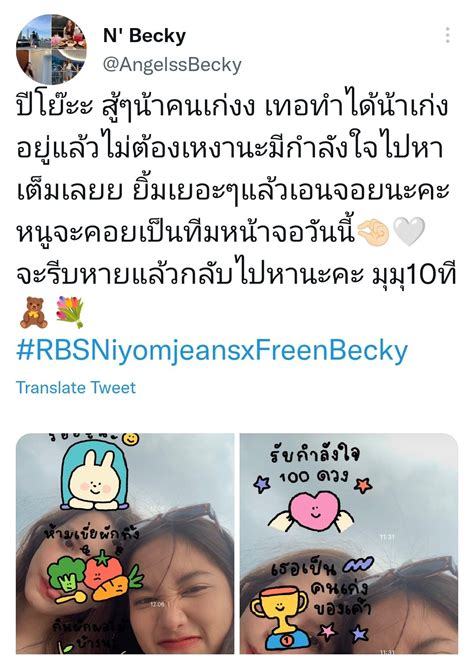The height and width of the screenshot is (671, 474).
Task: Click the pinching hand emoji
Action: pyautogui.click(x=373, y=232)
